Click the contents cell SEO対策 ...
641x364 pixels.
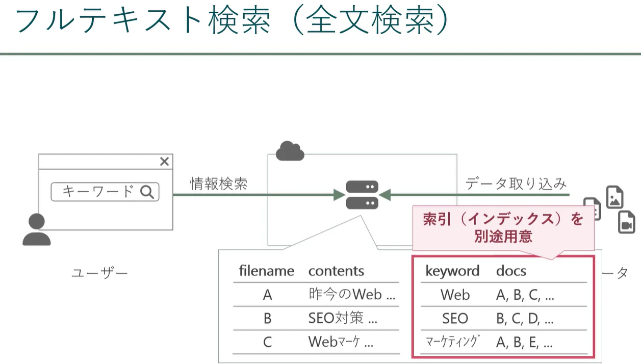pyautogui.click(x=343, y=318)
